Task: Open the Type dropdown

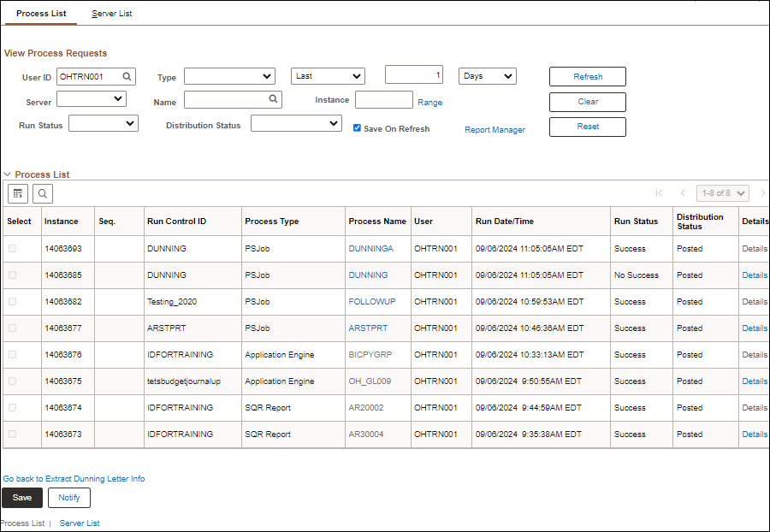Action: [229, 77]
